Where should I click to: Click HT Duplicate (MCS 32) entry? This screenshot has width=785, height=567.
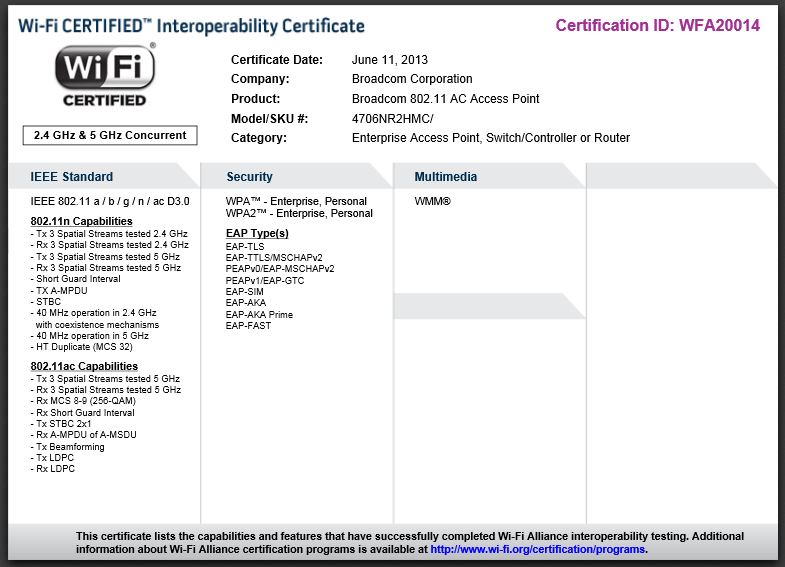point(82,347)
